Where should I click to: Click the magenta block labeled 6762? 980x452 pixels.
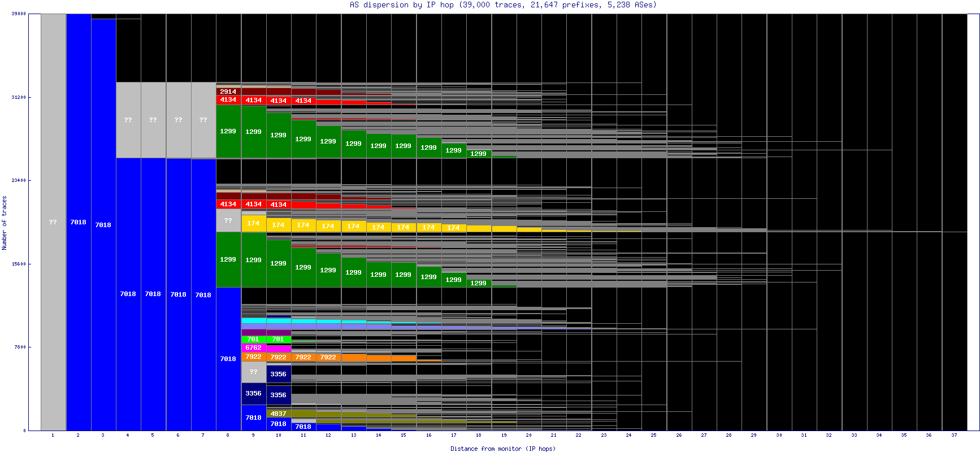(x=253, y=347)
